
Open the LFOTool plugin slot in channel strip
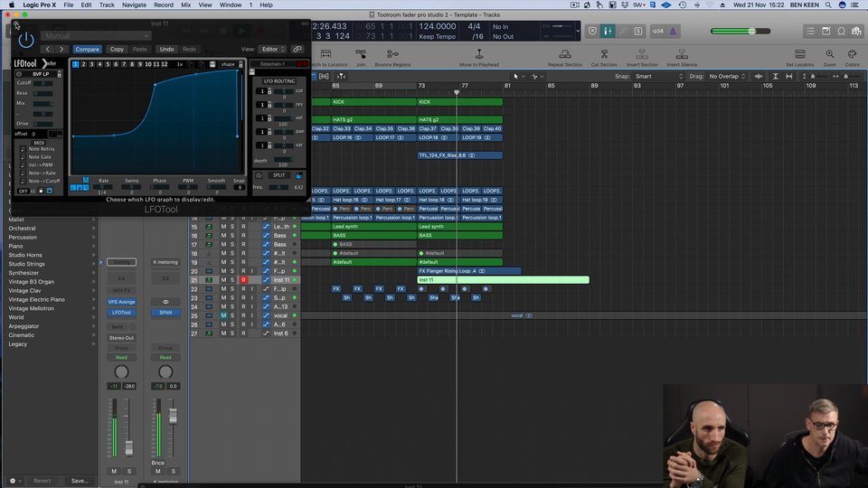(x=122, y=313)
